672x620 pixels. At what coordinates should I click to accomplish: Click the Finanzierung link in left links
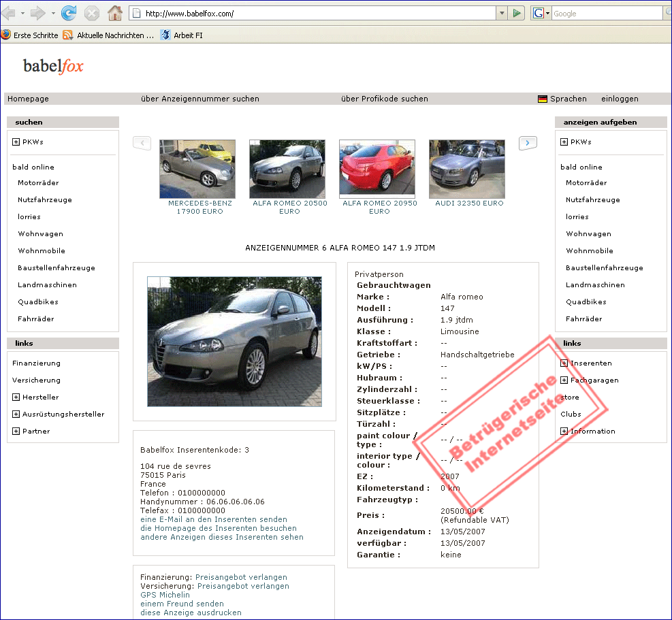coord(37,363)
